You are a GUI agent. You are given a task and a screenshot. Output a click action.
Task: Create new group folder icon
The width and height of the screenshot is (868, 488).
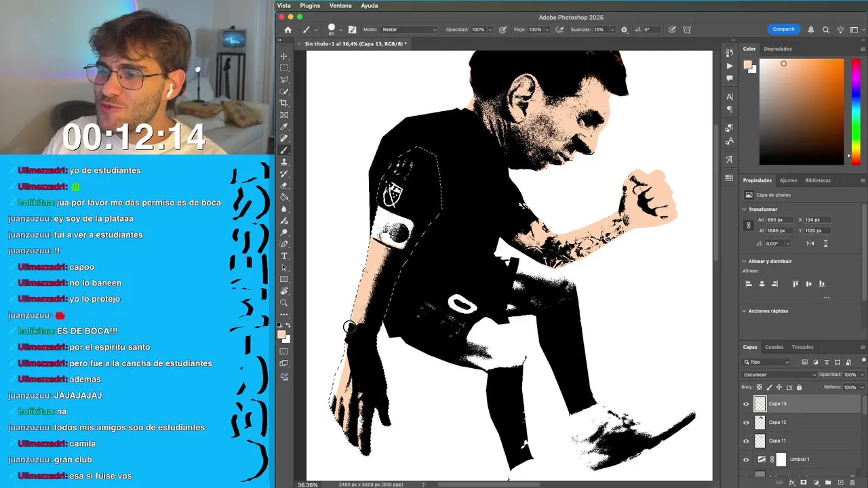828,483
